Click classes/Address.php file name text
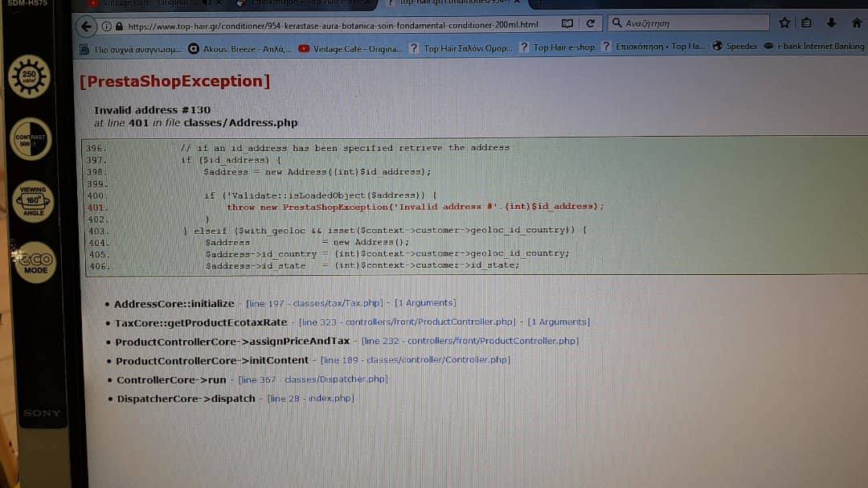868x488 pixels. pyautogui.click(x=240, y=122)
